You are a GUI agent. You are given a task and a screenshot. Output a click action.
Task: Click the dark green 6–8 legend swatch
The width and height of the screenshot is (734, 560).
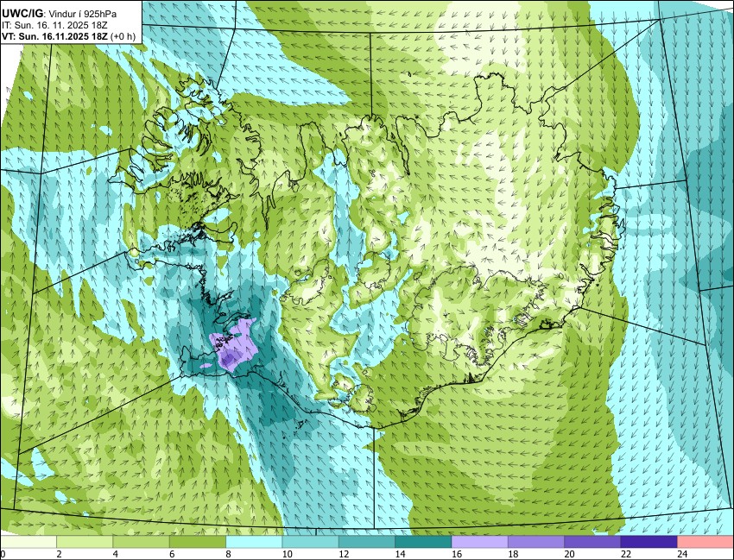coord(198,542)
